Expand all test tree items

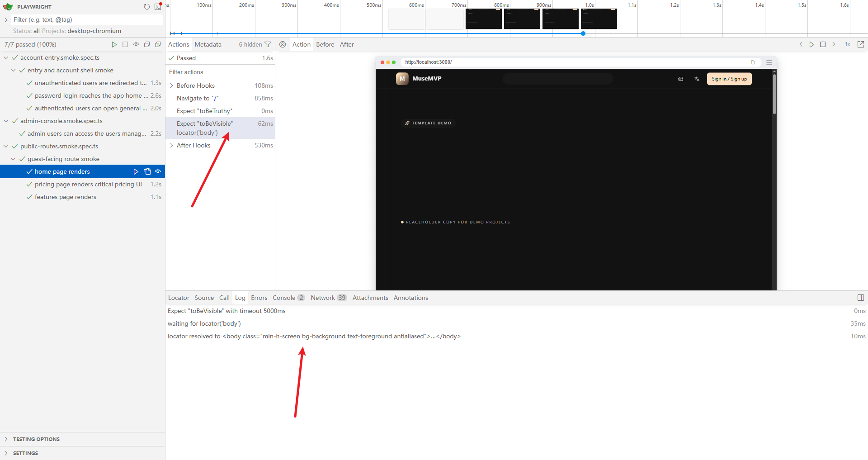[x=158, y=44]
